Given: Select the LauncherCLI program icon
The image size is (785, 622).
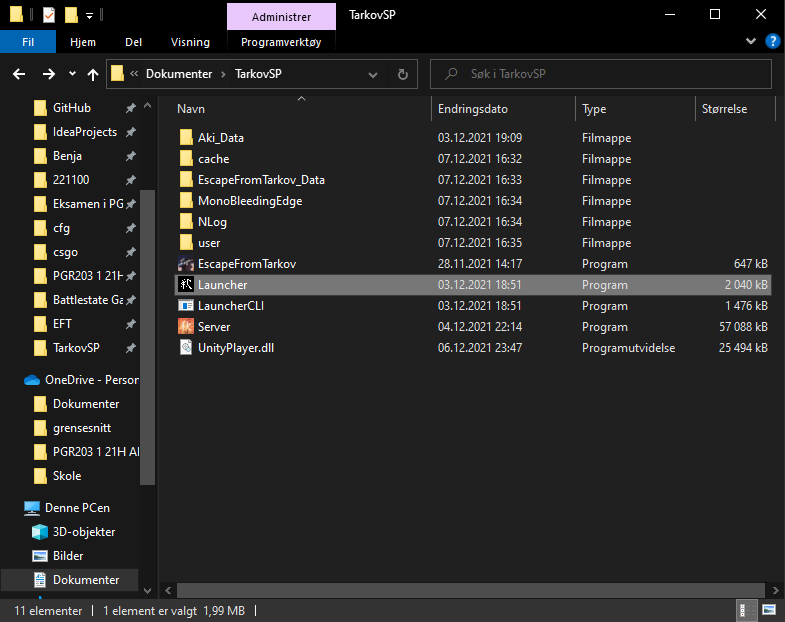Looking at the screenshot, I should click(x=186, y=305).
